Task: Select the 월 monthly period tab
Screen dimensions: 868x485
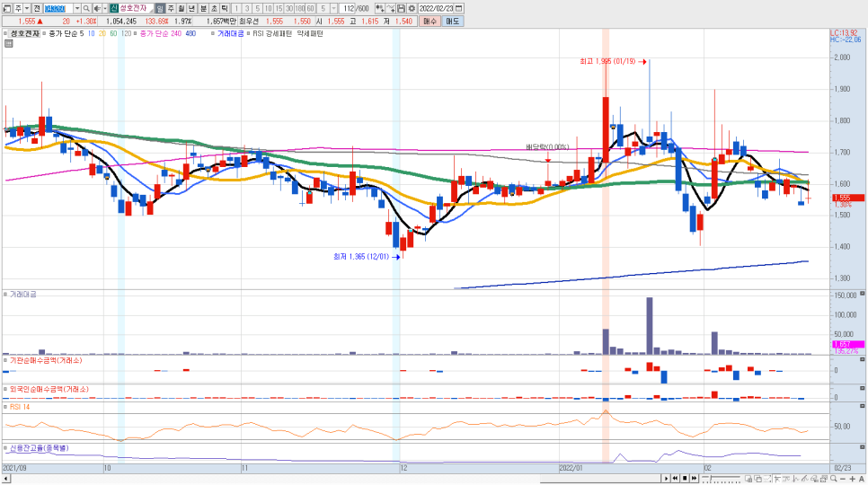Action: coord(181,8)
